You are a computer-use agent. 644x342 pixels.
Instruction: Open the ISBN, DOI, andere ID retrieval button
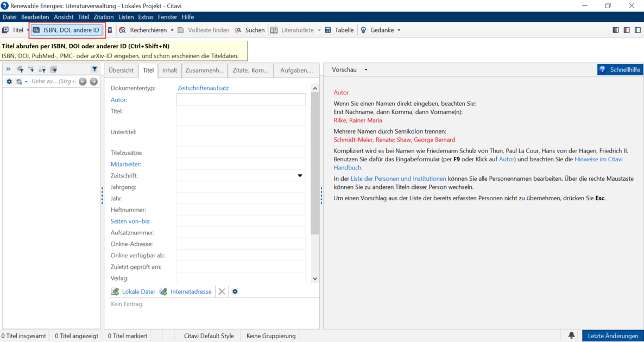pos(66,30)
